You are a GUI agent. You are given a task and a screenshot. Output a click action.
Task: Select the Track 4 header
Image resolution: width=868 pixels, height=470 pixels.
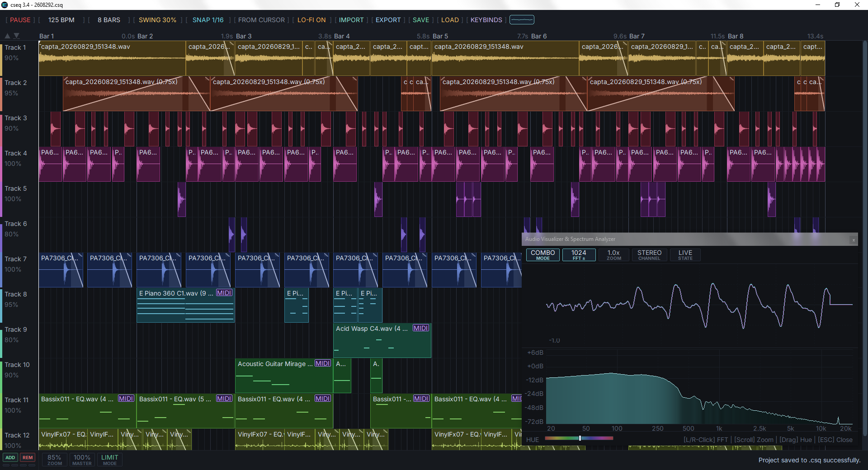(16, 153)
